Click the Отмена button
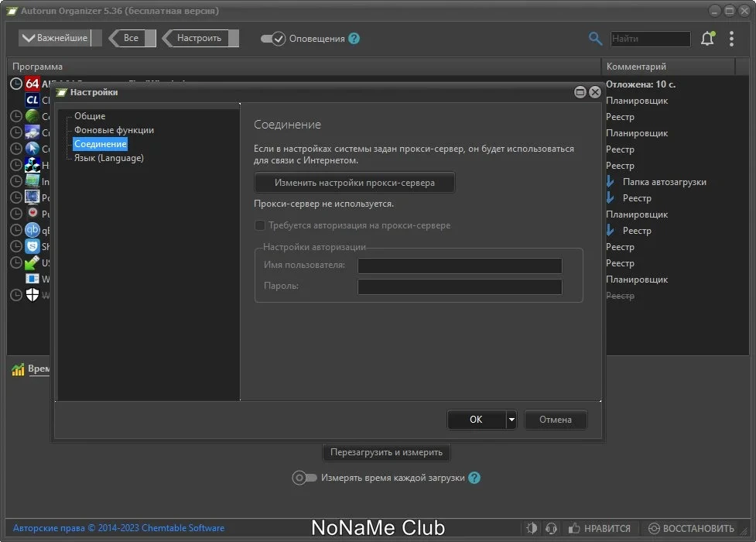Image resolution: width=756 pixels, height=542 pixels. click(x=556, y=420)
